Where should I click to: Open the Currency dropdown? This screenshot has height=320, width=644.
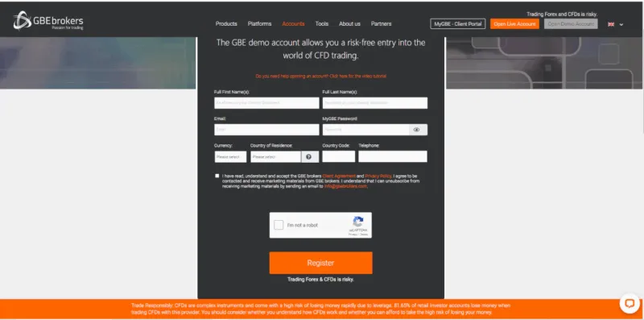(x=230, y=156)
